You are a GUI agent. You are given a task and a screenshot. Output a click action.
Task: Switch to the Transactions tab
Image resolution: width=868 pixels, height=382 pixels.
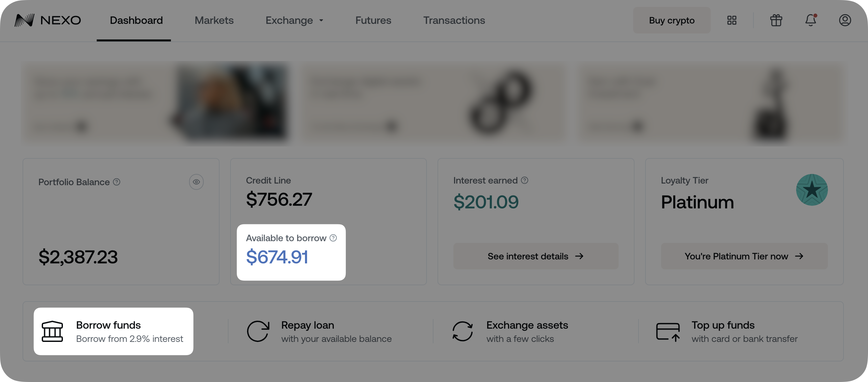[454, 21]
